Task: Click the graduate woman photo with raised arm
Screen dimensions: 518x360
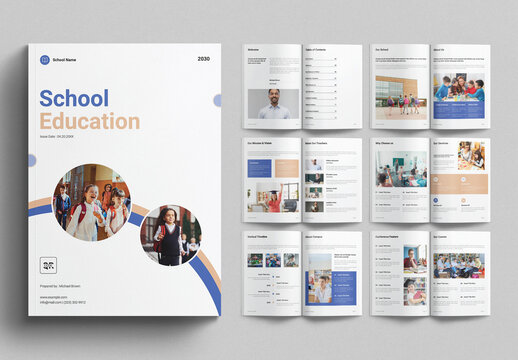Action: pyautogui.click(x=273, y=197)
